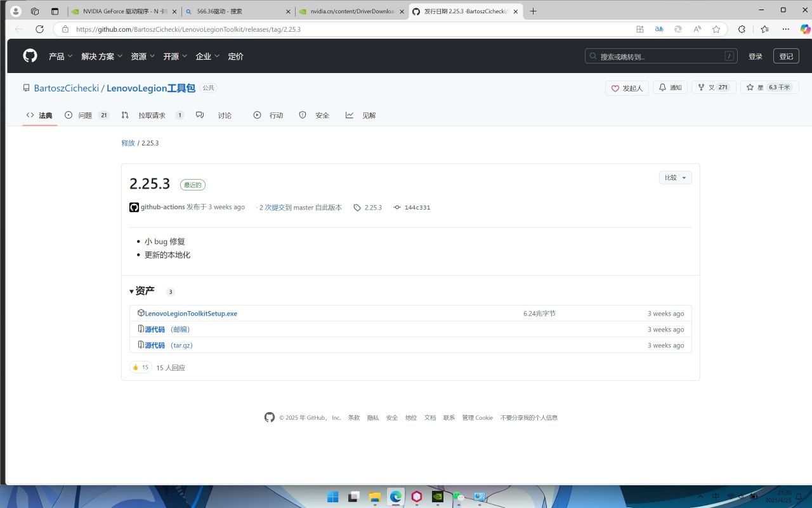Screen dimensions: 812x508
Task: Click the 2 次提交 commits link
Action: pos(272,208)
